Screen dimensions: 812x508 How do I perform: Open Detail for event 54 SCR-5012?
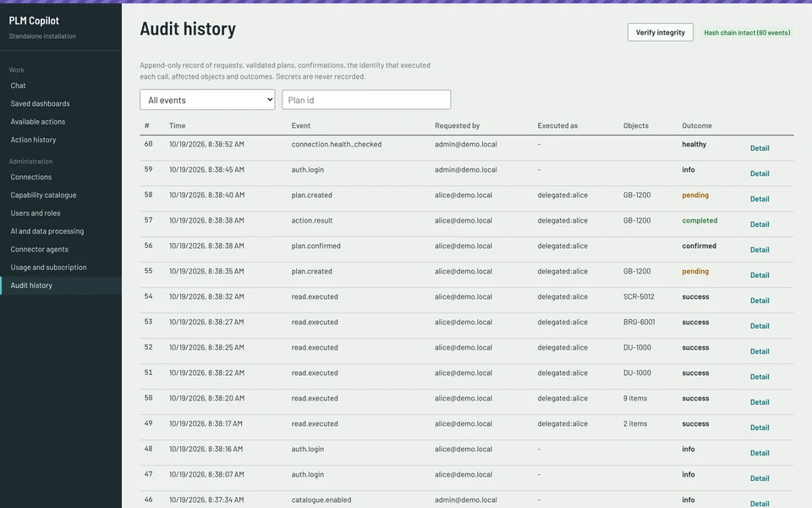760,301
